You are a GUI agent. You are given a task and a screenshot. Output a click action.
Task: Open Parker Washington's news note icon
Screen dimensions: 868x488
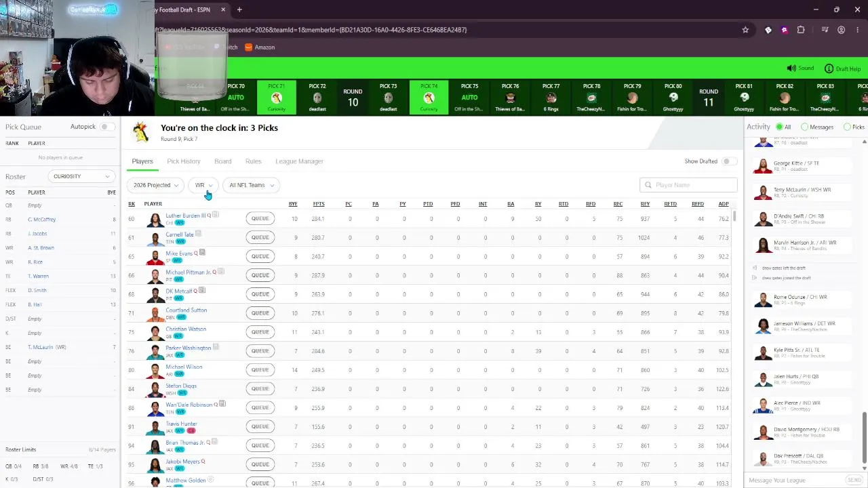216,348
